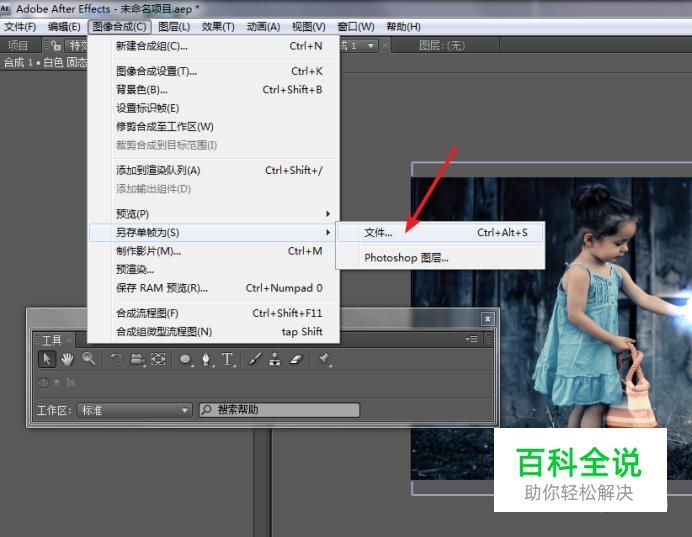Select the Type text tool

[x=227, y=359]
